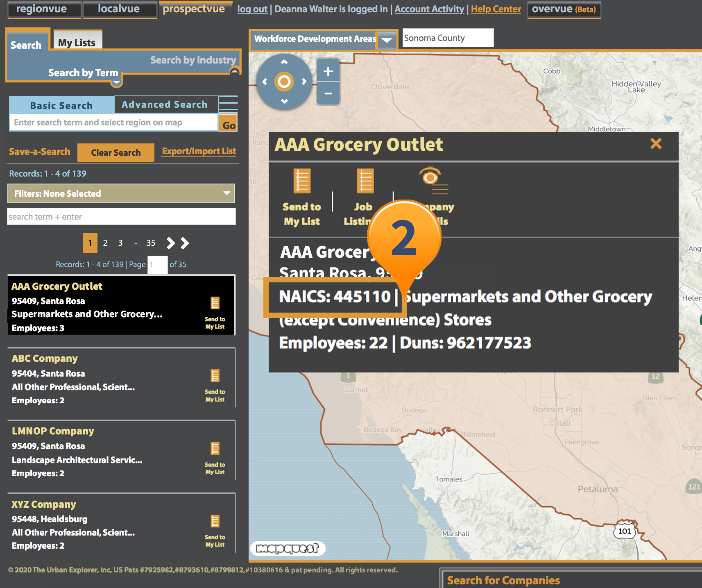Switch to the Search tab
The image size is (702, 588).
click(x=26, y=45)
